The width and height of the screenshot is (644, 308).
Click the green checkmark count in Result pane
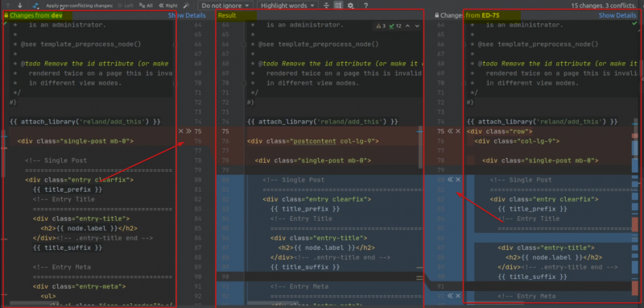[394, 26]
